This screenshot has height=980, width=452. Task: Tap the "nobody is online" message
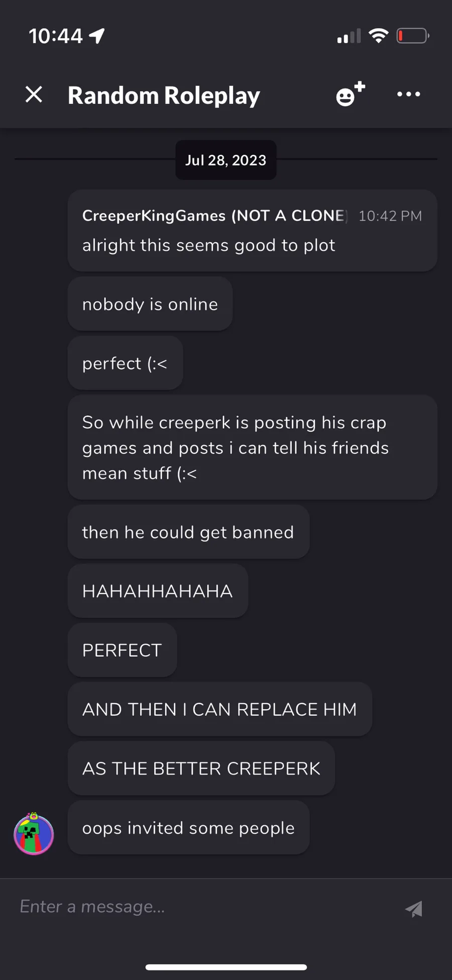[x=150, y=304]
